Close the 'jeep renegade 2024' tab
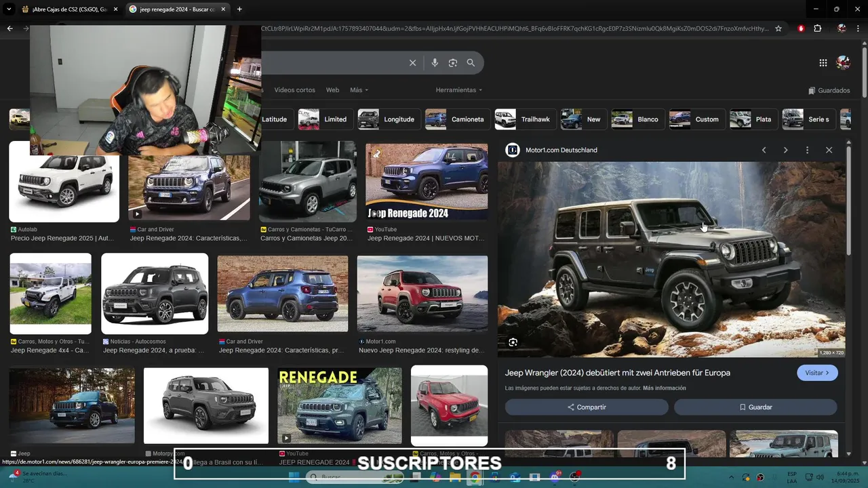This screenshot has height=488, width=868. [x=223, y=9]
